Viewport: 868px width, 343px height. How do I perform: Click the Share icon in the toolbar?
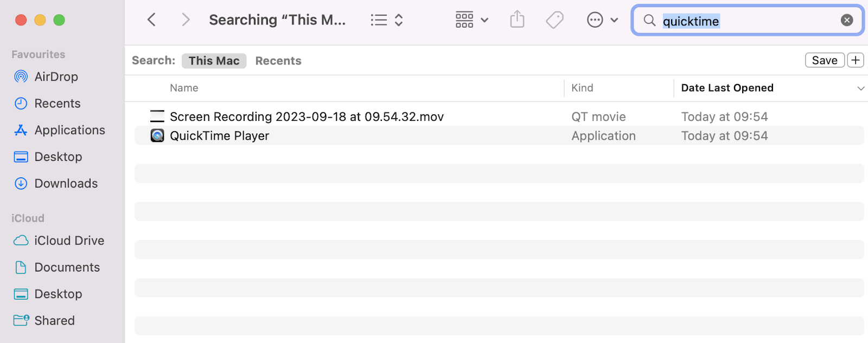click(x=517, y=19)
